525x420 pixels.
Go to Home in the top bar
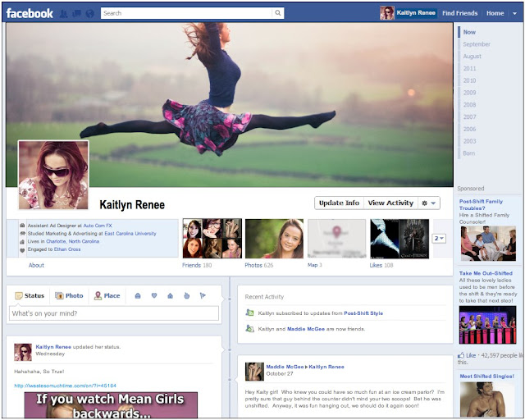495,13
